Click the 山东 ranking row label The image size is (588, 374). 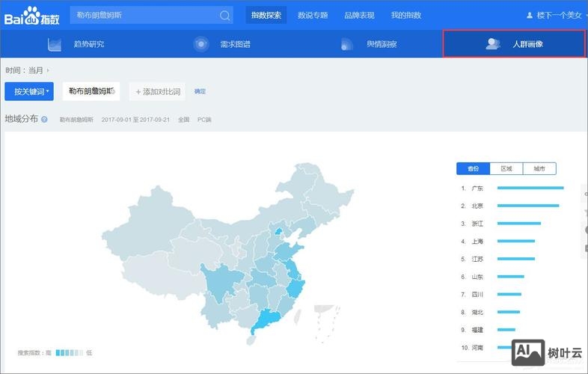(477, 277)
